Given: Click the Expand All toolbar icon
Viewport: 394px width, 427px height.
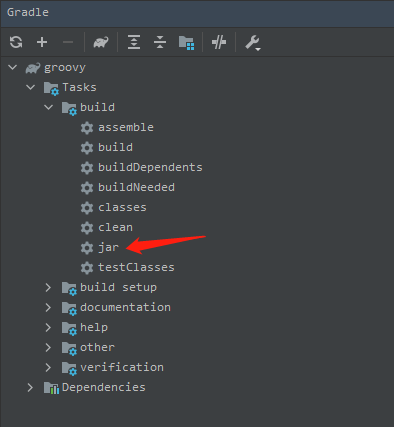Looking at the screenshot, I should click(x=134, y=42).
